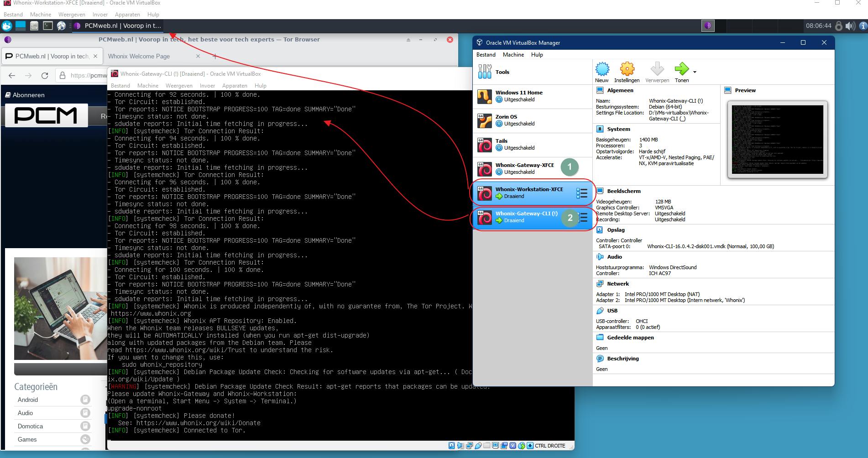The width and height of the screenshot is (868, 458).
Task: Click the Beeldscherm section header in details
Action: point(624,191)
